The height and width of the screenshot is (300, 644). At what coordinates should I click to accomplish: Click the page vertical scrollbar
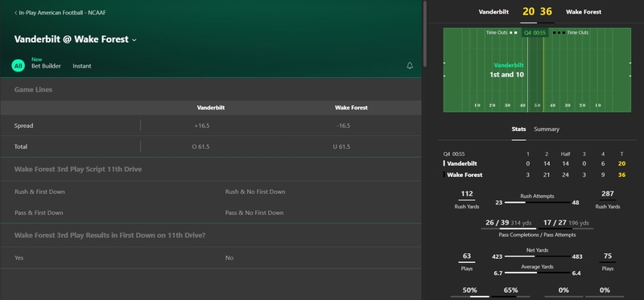click(425, 34)
